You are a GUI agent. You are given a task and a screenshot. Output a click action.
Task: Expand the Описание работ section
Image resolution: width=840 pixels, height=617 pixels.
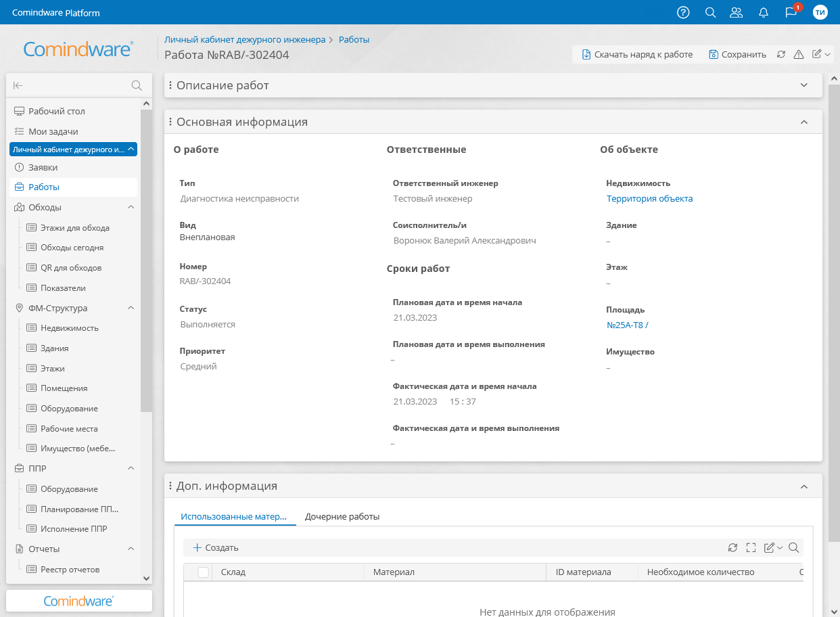(804, 85)
